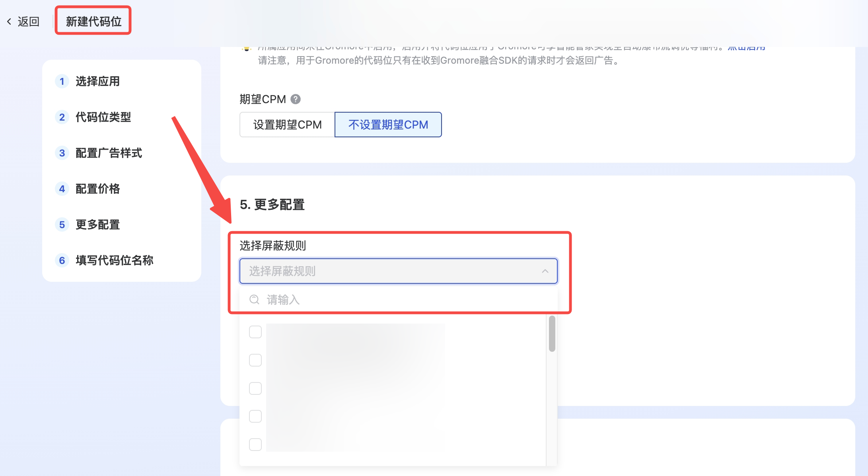Click step 6 number badge
This screenshot has height=476, width=868.
pyautogui.click(x=62, y=260)
